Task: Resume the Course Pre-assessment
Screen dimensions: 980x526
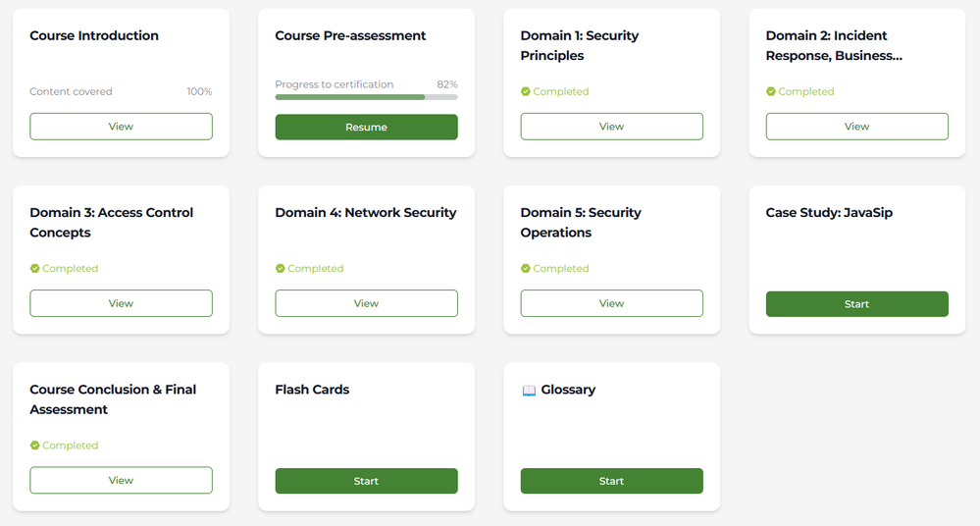Action: (x=366, y=128)
